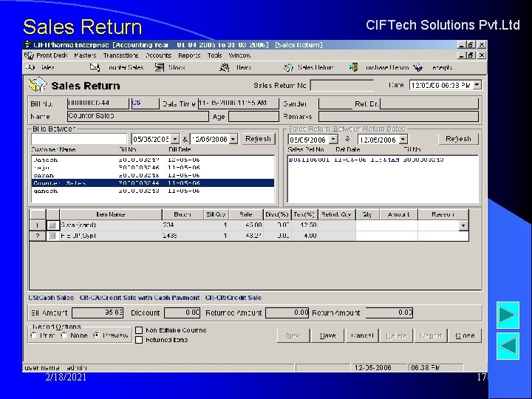Click the Age input field
This screenshot has height=399, width=532.
tap(253, 117)
